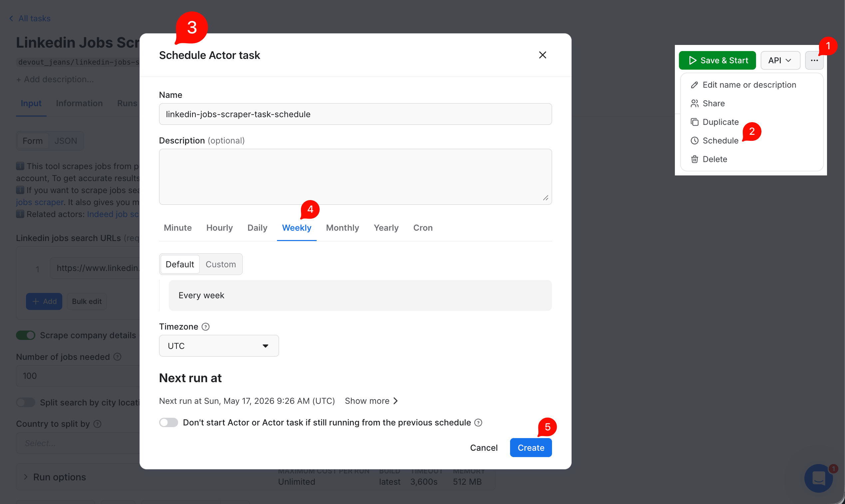
Task: Go back to All tasks
Action: 30,18
